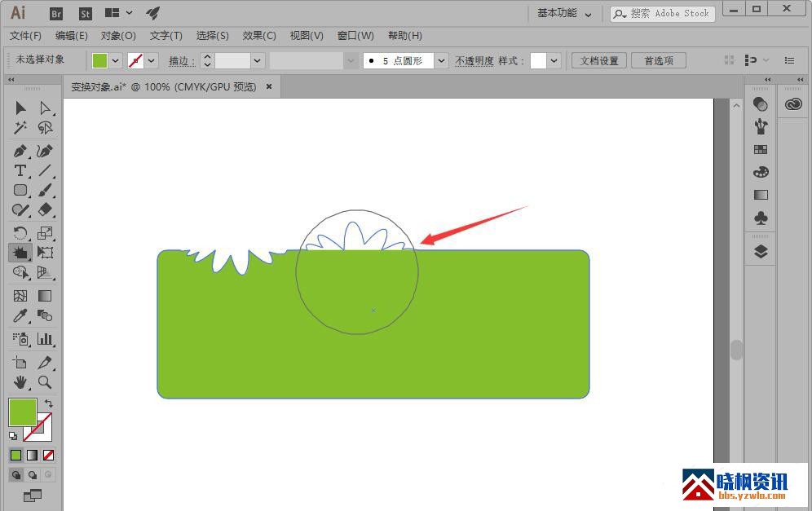This screenshot has width=812, height=511.
Task: Open the 5 点圆形 brush dropdown
Action: point(441,60)
